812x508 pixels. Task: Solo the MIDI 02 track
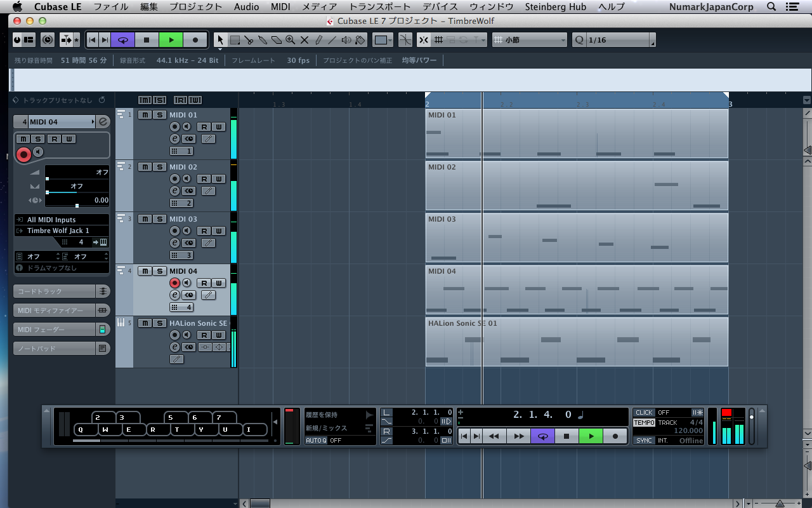[159, 167]
